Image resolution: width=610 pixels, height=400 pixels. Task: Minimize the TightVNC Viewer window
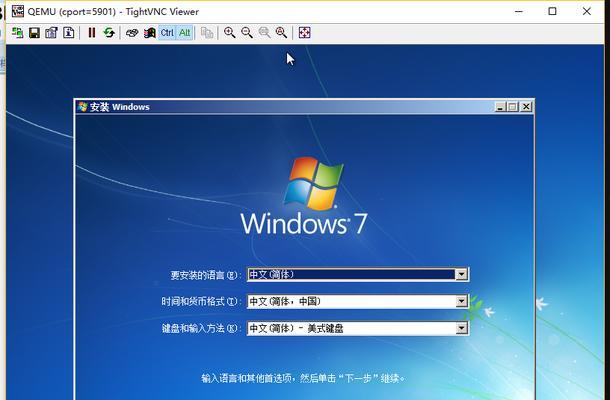[x=519, y=11]
